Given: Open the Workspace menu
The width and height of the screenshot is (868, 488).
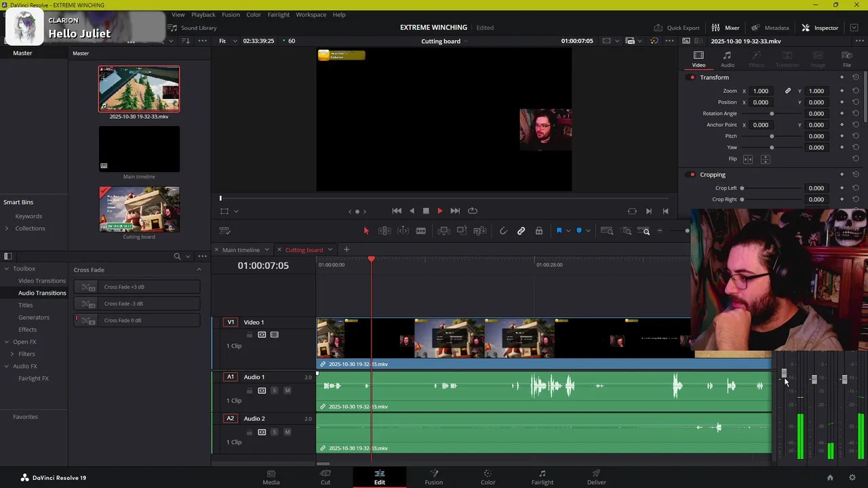Looking at the screenshot, I should 311,14.
